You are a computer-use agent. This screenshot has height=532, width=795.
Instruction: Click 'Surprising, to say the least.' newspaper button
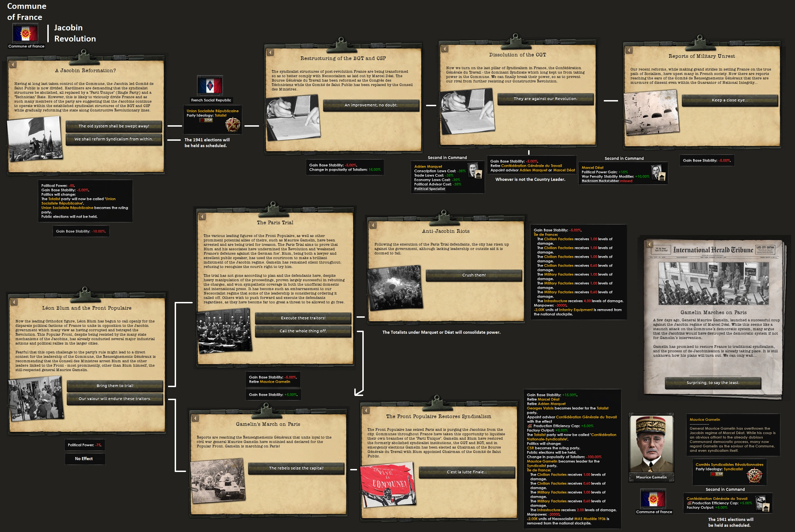(713, 383)
